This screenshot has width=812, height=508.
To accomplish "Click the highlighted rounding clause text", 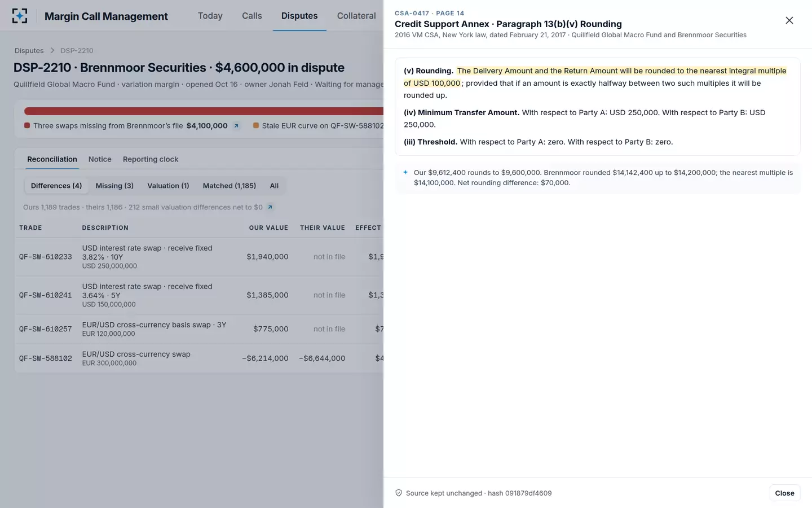I will point(595,77).
